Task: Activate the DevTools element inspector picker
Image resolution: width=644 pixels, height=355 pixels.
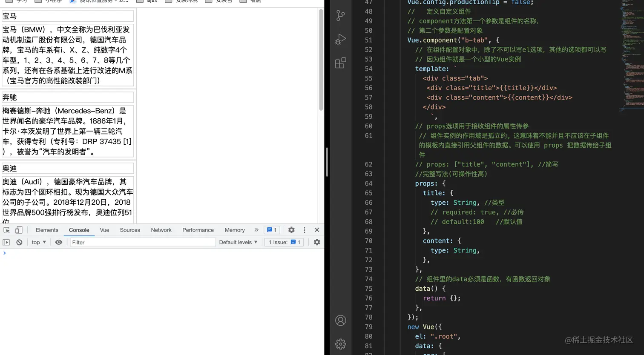Action: point(6,230)
